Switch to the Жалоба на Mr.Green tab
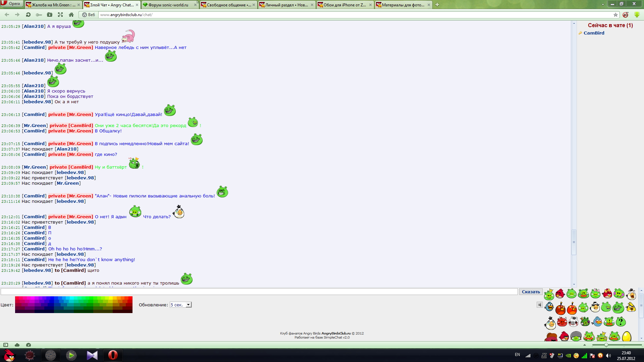Viewport: 644px width, 362px height. tap(53, 5)
